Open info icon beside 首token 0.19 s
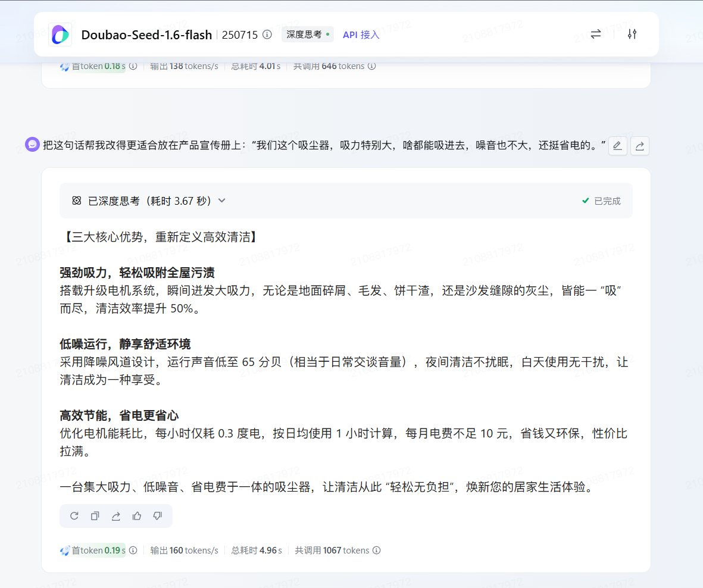 133,551
